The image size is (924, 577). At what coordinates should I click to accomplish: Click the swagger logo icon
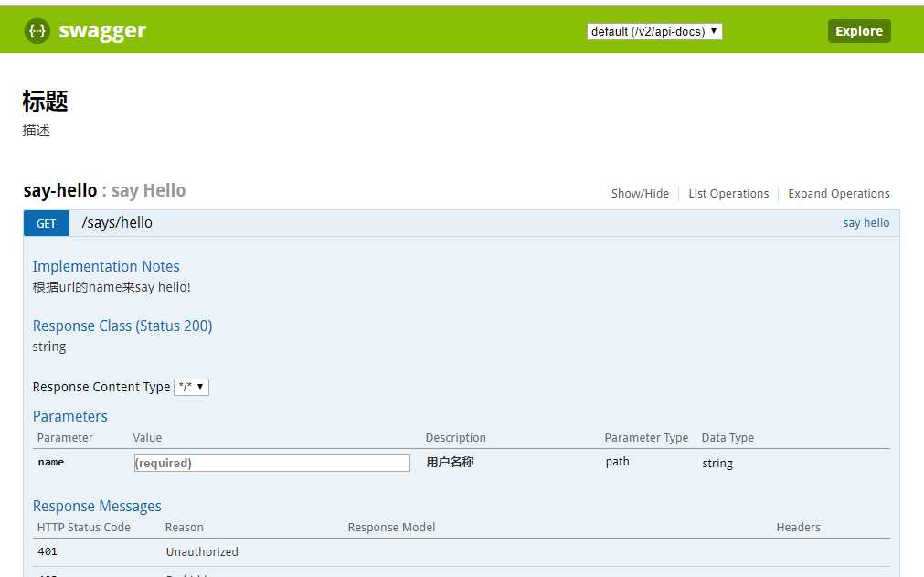(x=37, y=31)
